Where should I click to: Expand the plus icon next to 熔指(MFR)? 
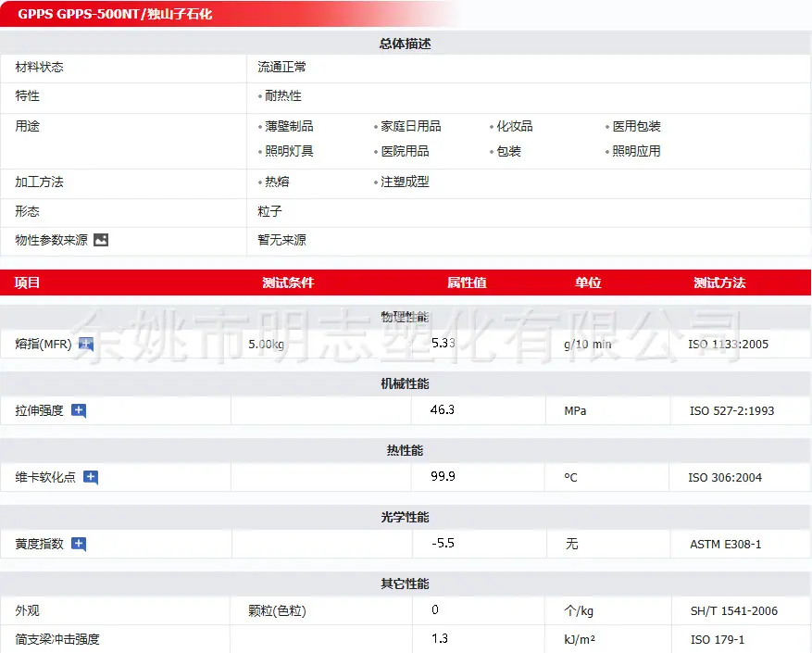click(86, 345)
